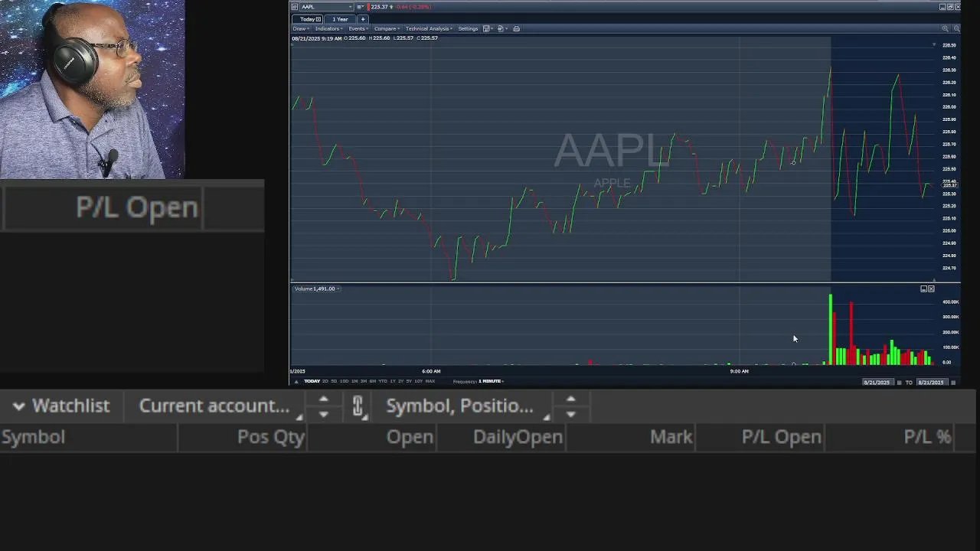The height and width of the screenshot is (551, 980).
Task: Add a new chart tab with plus button
Action: coord(363,19)
